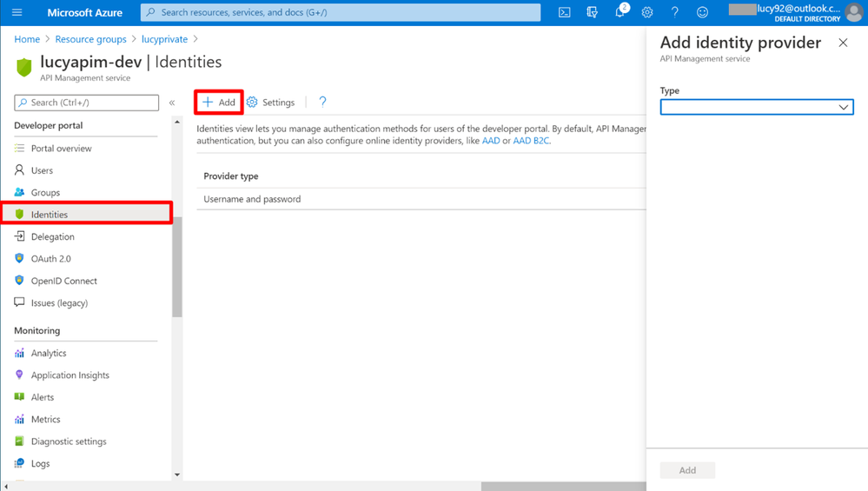Click the Delegation arrow icon

coord(19,236)
